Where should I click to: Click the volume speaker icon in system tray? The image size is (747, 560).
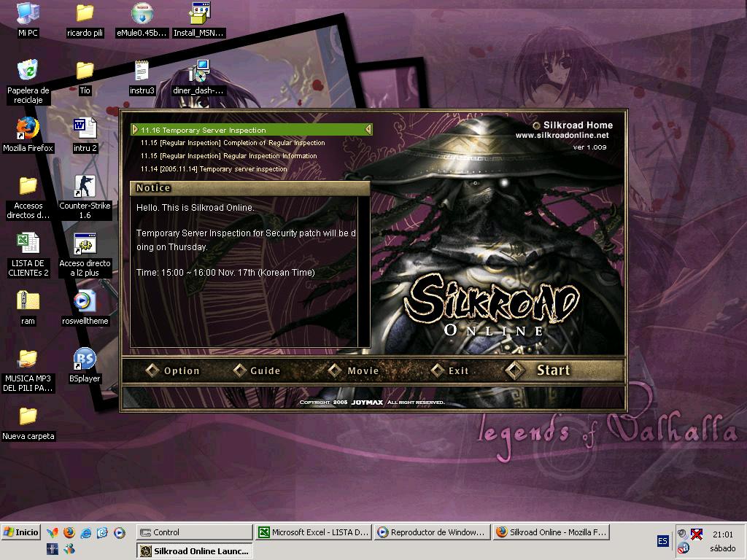683,534
